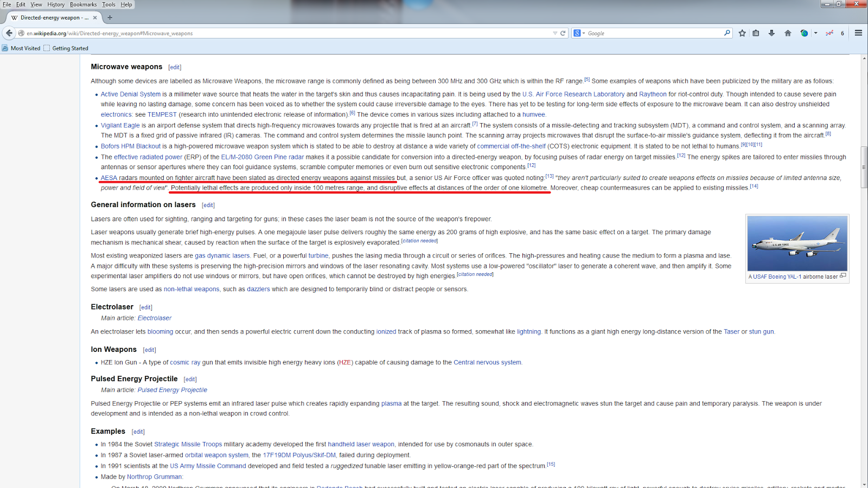Open the Bookmarks menu
Screen dimensions: 868x488
(x=83, y=4)
